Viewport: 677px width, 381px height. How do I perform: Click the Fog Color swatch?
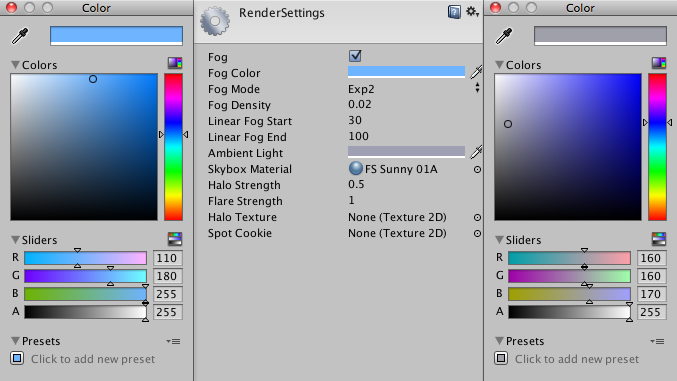406,72
